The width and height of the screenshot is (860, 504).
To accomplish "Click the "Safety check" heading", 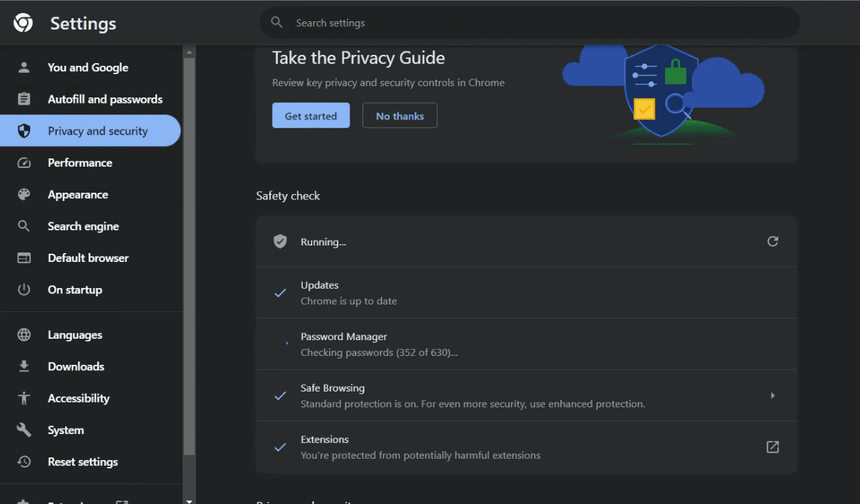I will (x=288, y=195).
